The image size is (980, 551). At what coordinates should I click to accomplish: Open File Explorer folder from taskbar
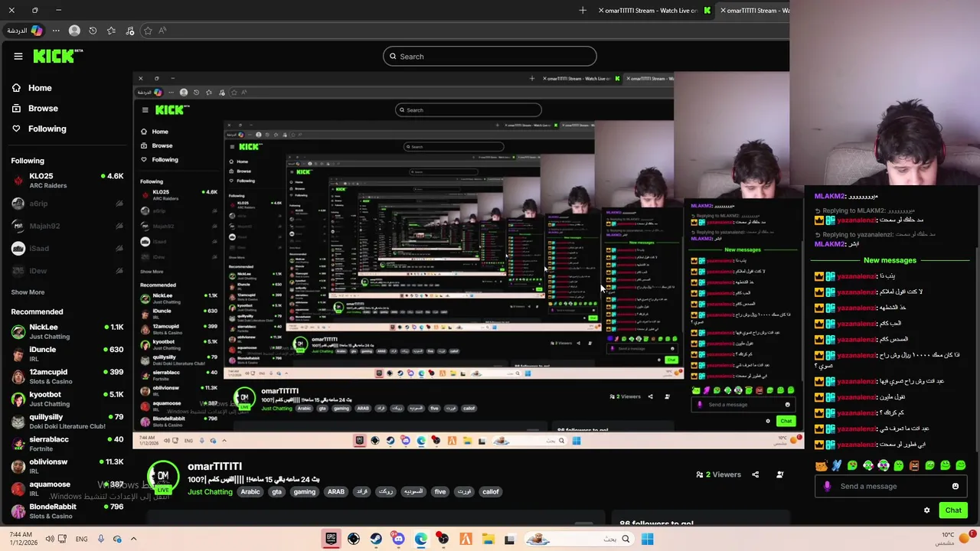[488, 539]
